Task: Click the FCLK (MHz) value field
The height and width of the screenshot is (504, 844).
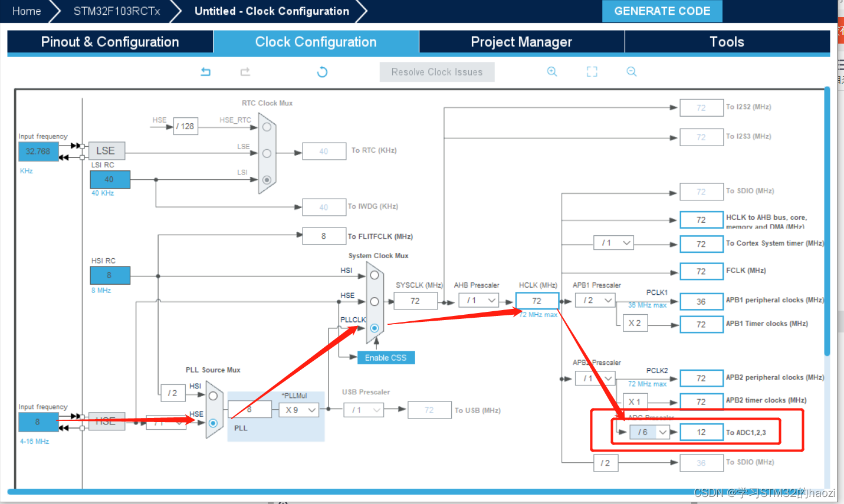Action: [x=701, y=271]
